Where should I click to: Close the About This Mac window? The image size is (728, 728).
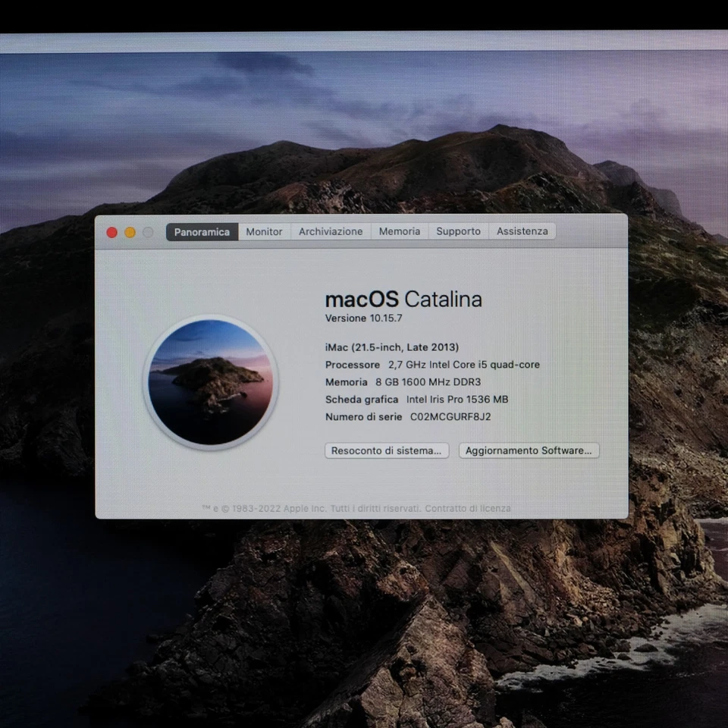110,232
